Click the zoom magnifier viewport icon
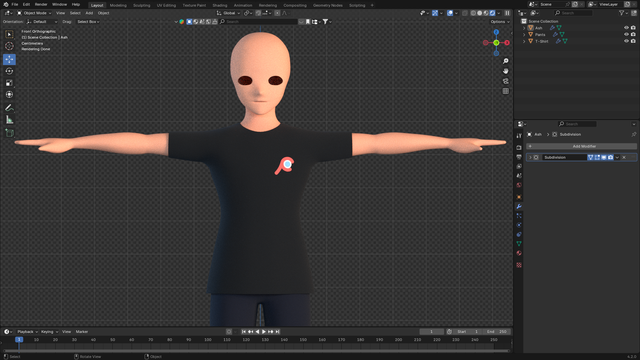The image size is (640, 360). click(x=506, y=61)
